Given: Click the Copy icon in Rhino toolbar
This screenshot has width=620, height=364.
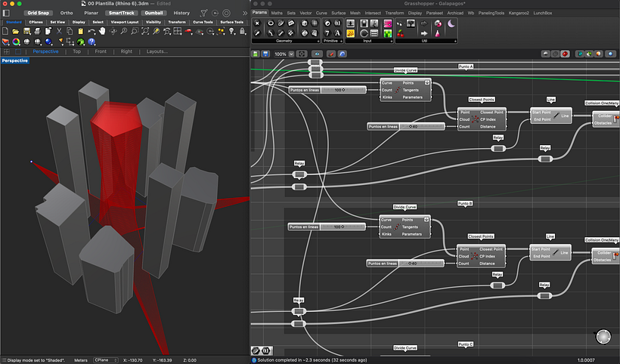Looking at the screenshot, I should point(70,31).
